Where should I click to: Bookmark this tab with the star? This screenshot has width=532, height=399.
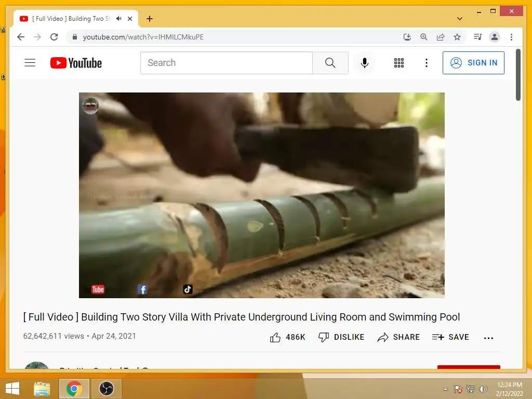[457, 37]
